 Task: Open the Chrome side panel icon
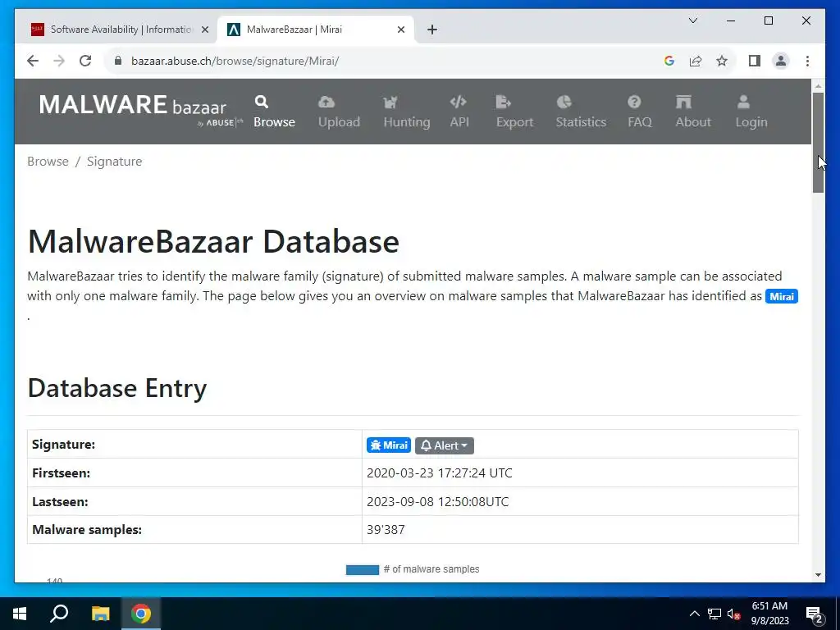(755, 61)
